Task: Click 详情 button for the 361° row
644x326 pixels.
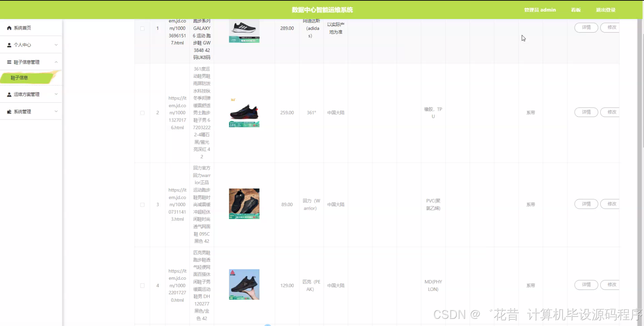Action: 586,112
